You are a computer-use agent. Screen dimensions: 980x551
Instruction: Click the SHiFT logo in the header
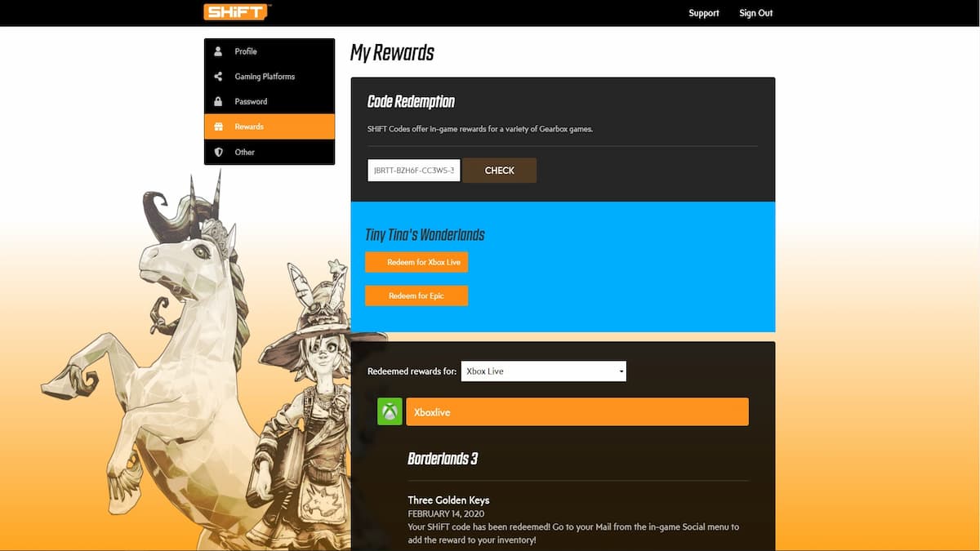pos(238,12)
